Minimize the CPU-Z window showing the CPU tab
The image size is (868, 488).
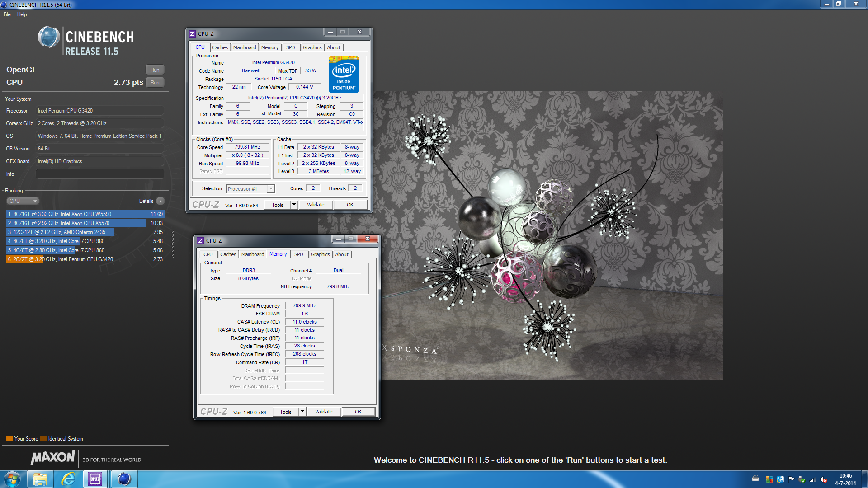[330, 32]
